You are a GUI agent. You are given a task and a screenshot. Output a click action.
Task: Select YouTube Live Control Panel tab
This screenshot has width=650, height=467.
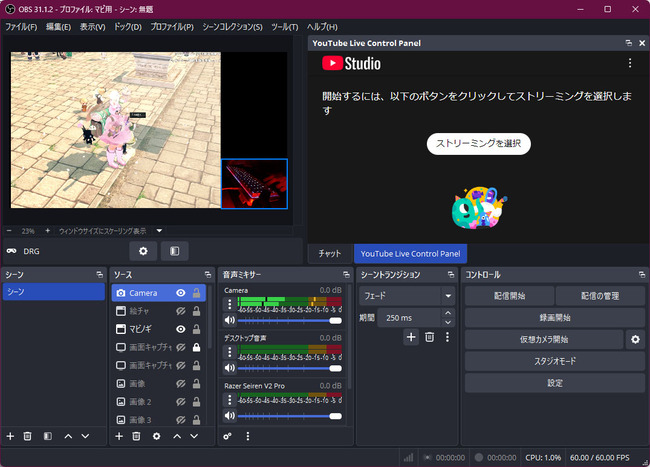410,254
